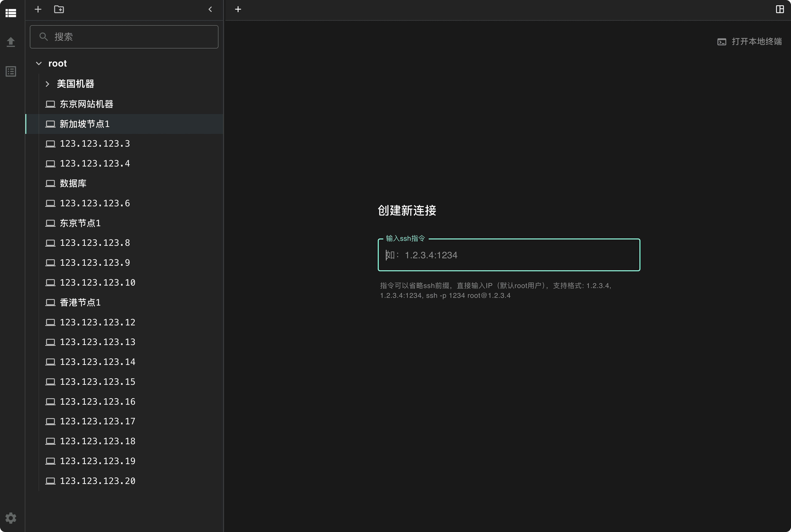This screenshot has width=791, height=532.
Task: Click the root group label
Action: pyautogui.click(x=57, y=63)
